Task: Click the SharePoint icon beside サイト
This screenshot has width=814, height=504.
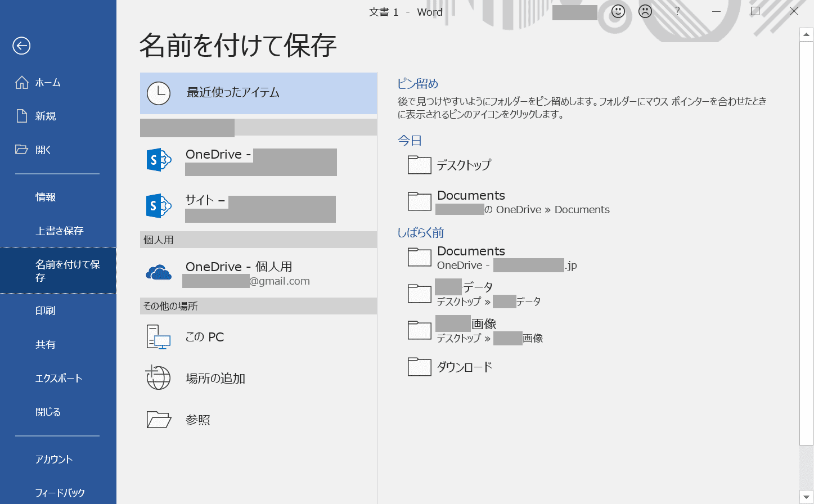Action: click(x=158, y=206)
